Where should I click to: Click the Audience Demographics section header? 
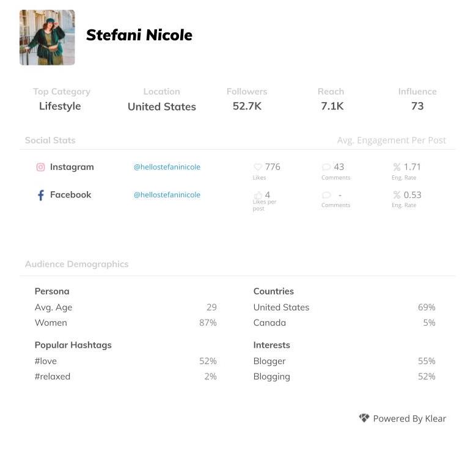[77, 264]
